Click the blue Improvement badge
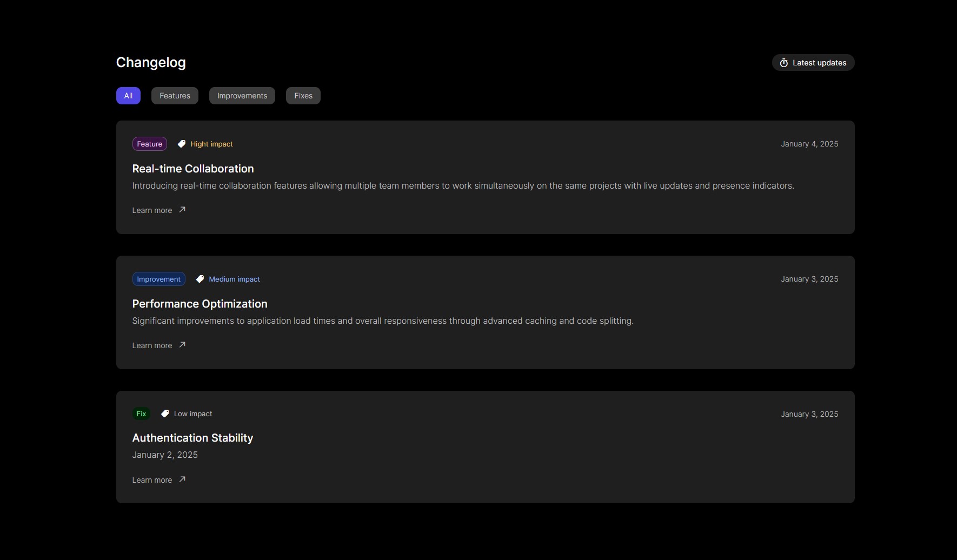 click(158, 279)
